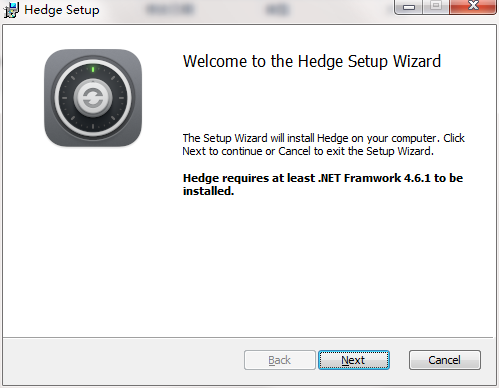The width and height of the screenshot is (499, 388).
Task: Click the bold .NET Framework requirement notice
Action: 323,185
